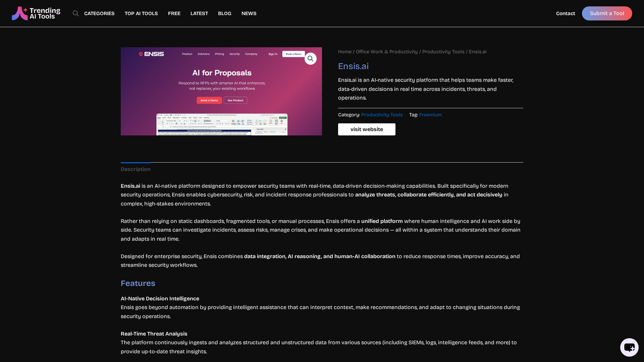Click the Trending AI Tools logo
Screen dimensions: 644x362
[x=36, y=13]
